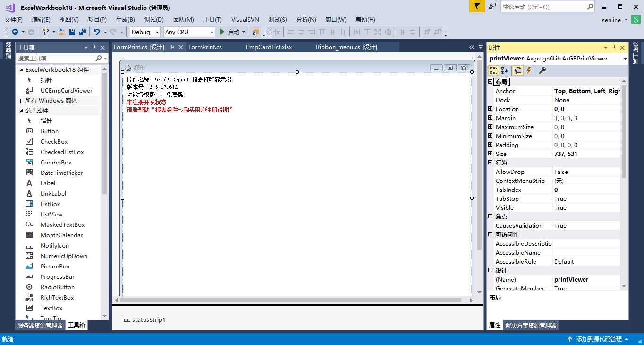Click 添加到源代码管理 in status bar
The image size is (644, 345).
coord(599,339)
